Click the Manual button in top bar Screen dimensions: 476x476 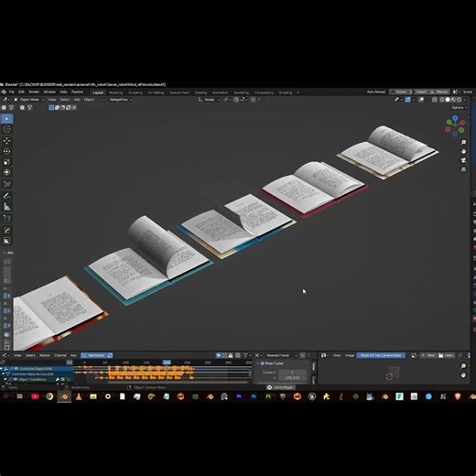[439, 92]
